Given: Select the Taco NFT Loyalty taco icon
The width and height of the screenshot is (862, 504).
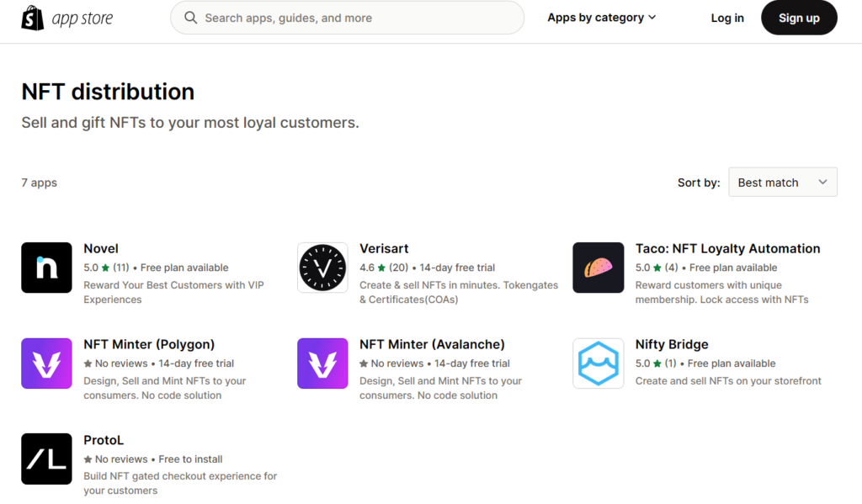Looking at the screenshot, I should pos(599,268).
